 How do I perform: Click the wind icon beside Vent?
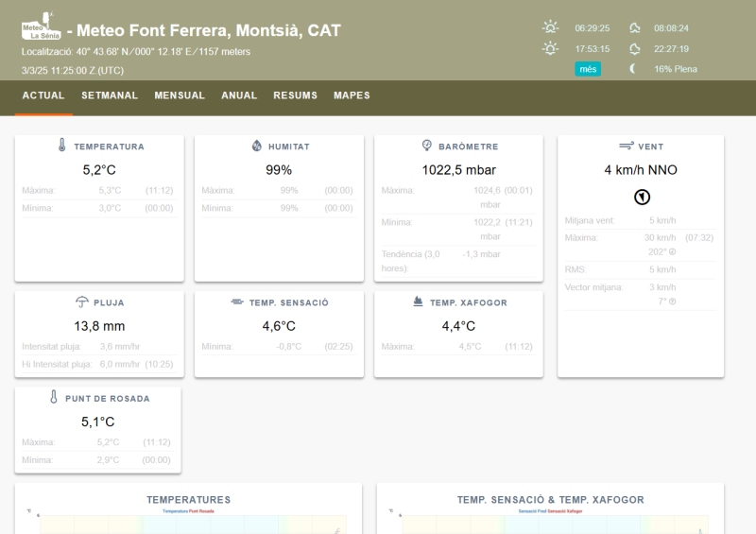click(625, 146)
